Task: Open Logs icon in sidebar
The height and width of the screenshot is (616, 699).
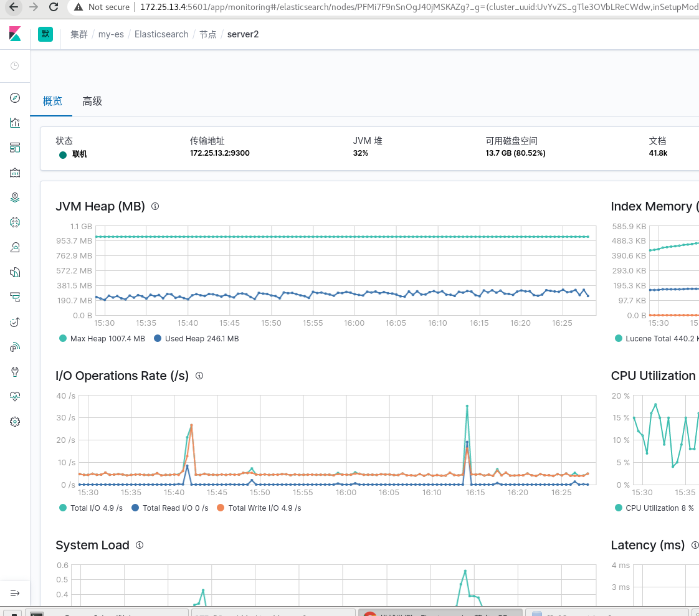Action: (15, 272)
